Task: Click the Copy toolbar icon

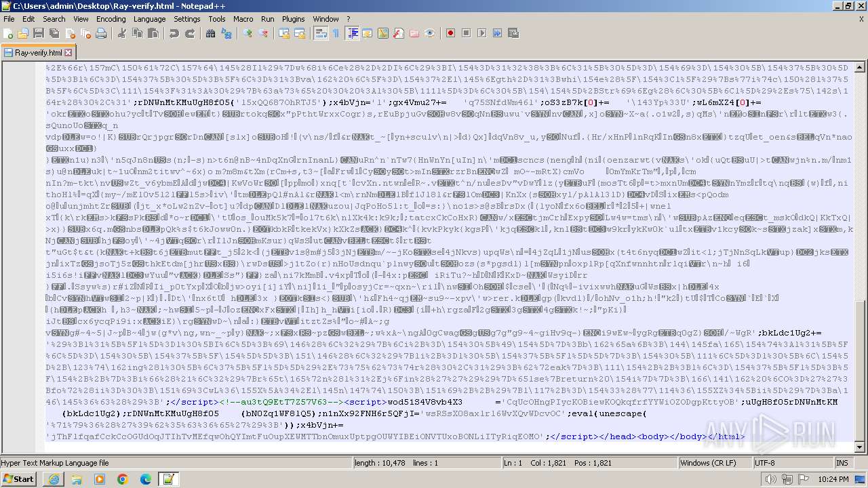Action: (x=137, y=33)
